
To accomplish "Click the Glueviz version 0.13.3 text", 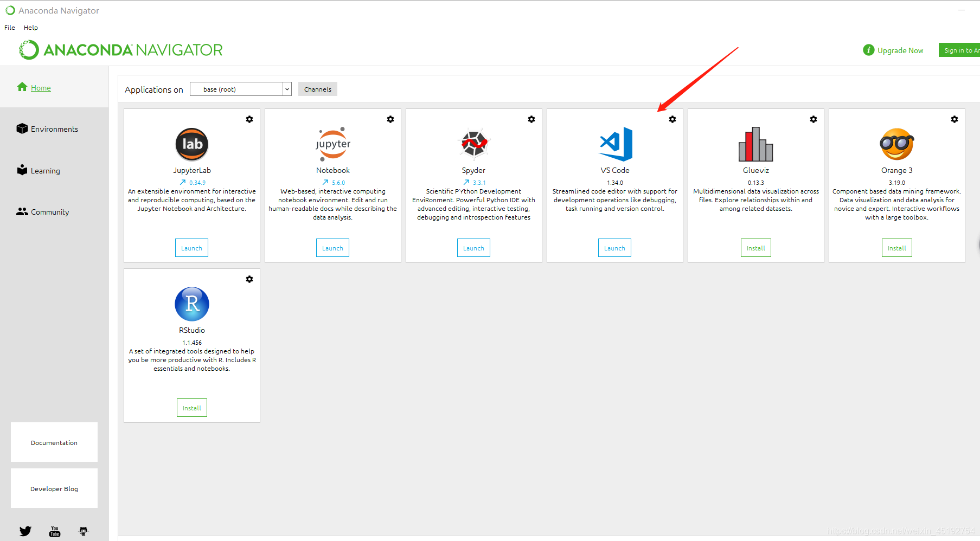I will coord(756,183).
